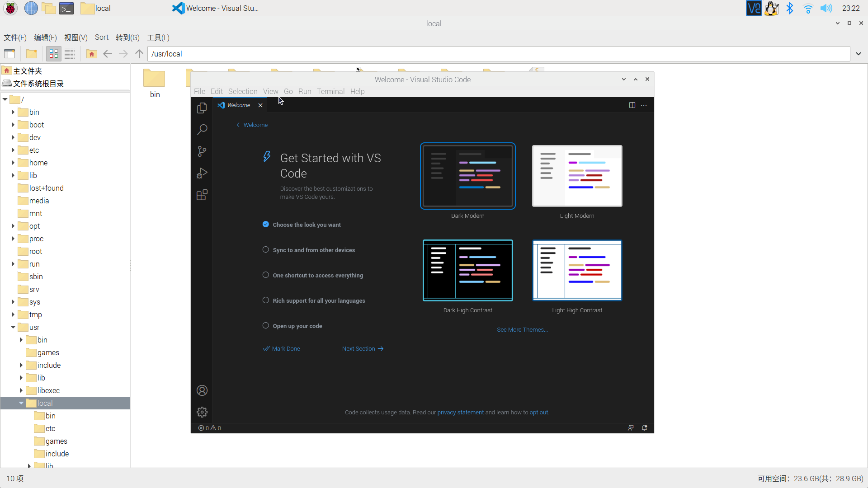Close the Welcome tab

pyautogui.click(x=260, y=105)
